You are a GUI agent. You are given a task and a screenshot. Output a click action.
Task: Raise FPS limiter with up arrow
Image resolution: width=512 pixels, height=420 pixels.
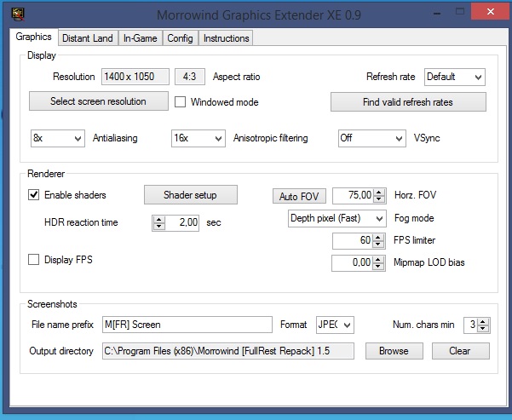pyautogui.click(x=378, y=238)
